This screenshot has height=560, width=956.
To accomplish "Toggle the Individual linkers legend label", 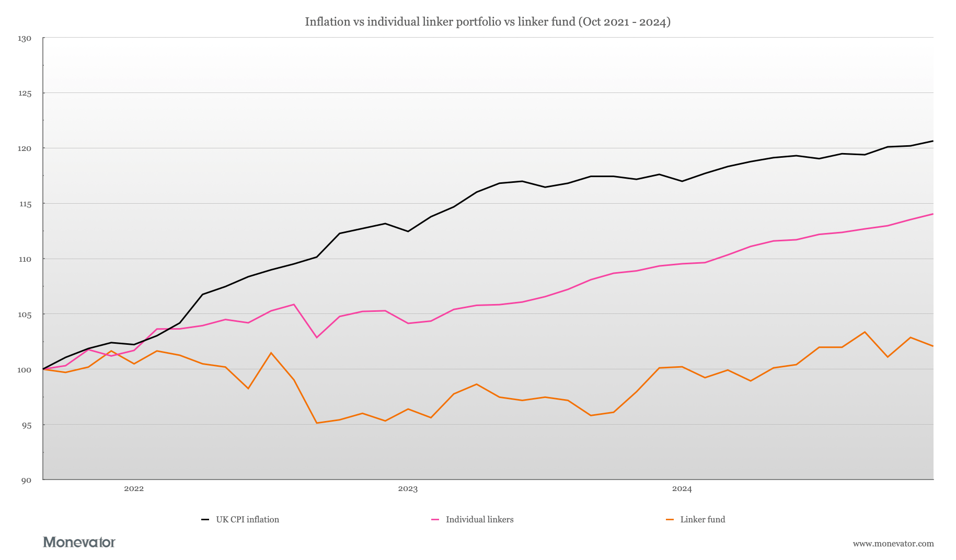I will [x=479, y=520].
